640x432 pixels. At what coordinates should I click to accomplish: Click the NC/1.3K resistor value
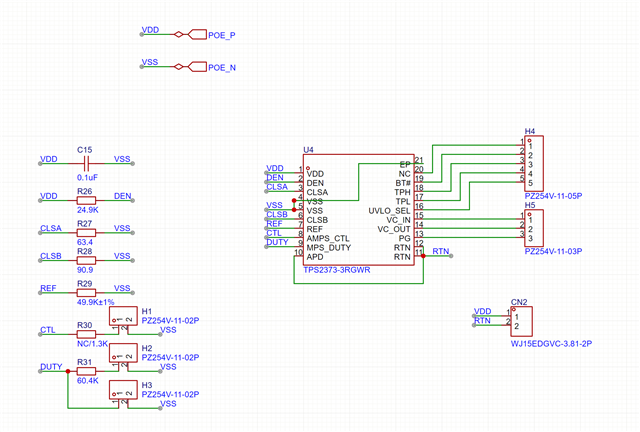coord(92,344)
